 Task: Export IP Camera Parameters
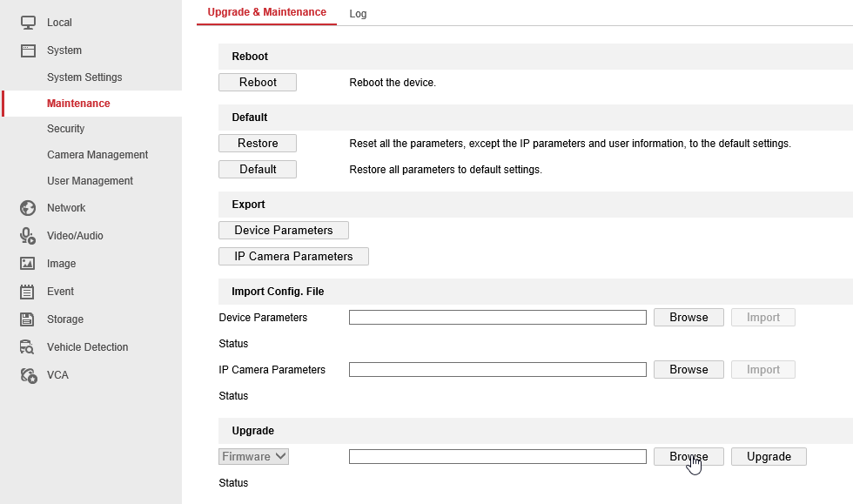293,257
